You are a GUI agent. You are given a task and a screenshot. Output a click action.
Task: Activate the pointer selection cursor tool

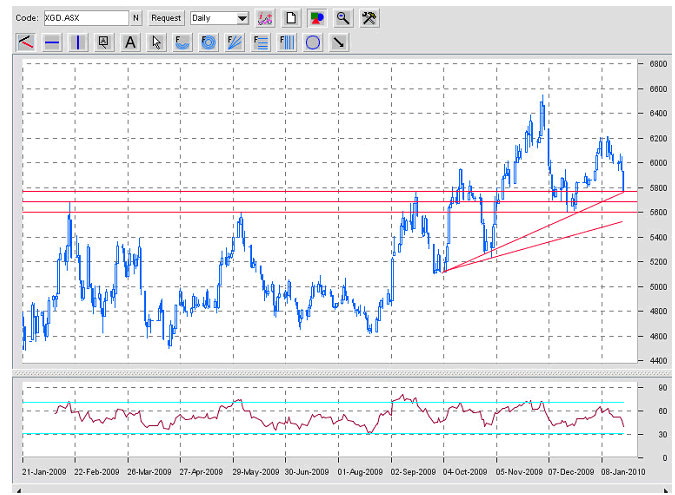156,42
